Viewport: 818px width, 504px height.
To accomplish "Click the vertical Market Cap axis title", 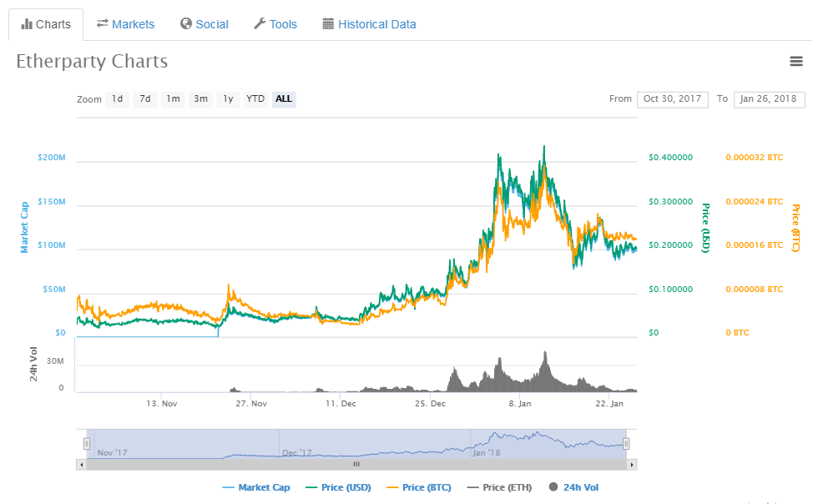I will pyautogui.click(x=24, y=228).
